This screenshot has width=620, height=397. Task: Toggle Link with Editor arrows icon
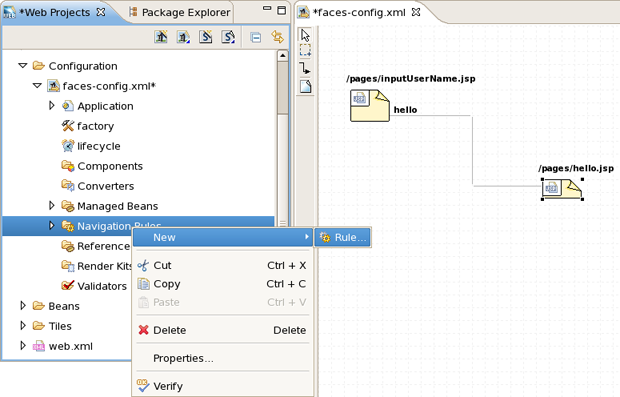[278, 37]
